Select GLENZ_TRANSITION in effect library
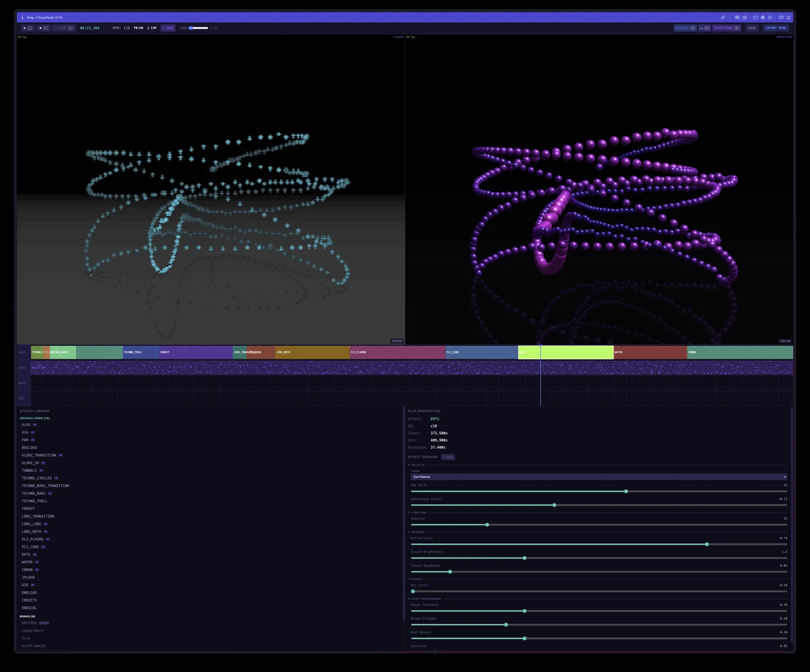 click(x=39, y=455)
